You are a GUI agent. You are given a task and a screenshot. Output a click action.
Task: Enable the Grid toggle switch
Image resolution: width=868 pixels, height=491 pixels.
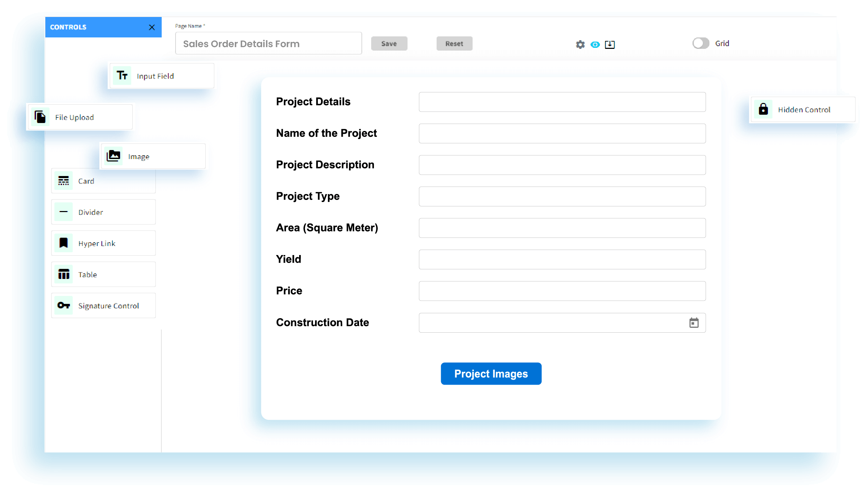click(x=701, y=43)
